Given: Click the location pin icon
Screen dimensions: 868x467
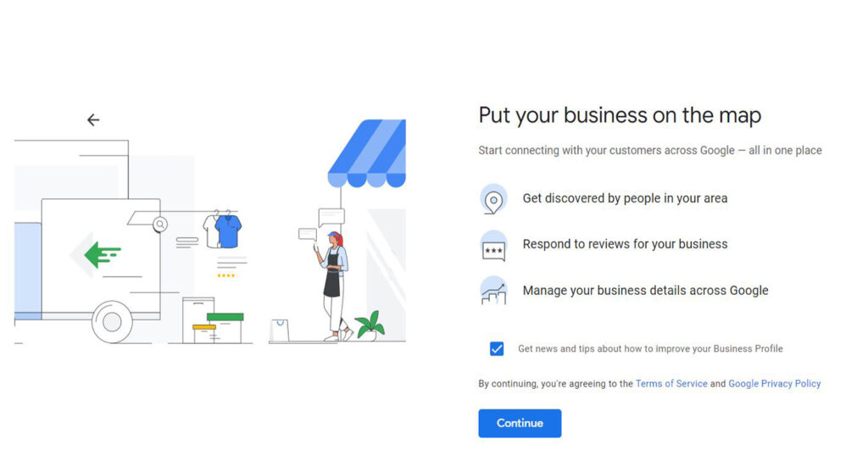Looking at the screenshot, I should pyautogui.click(x=493, y=199).
